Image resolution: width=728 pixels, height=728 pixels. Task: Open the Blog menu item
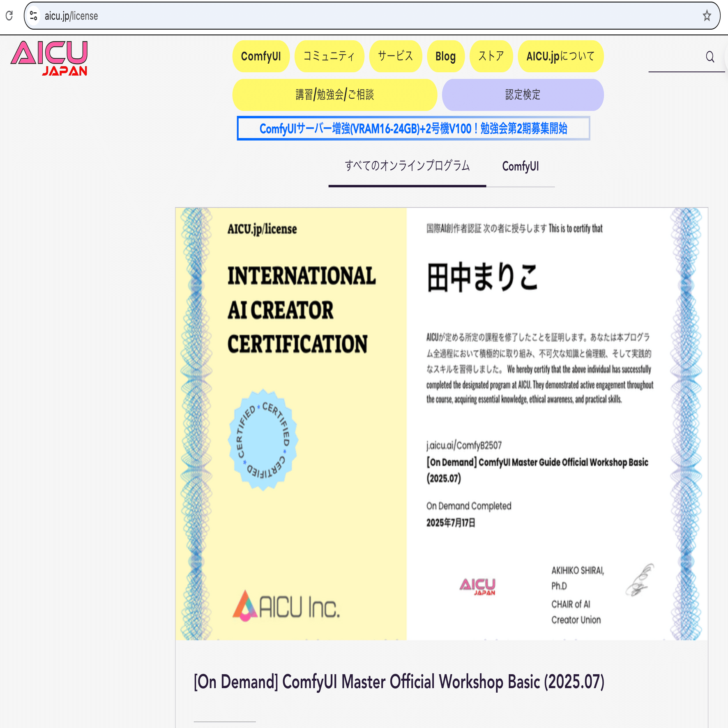pos(446,56)
